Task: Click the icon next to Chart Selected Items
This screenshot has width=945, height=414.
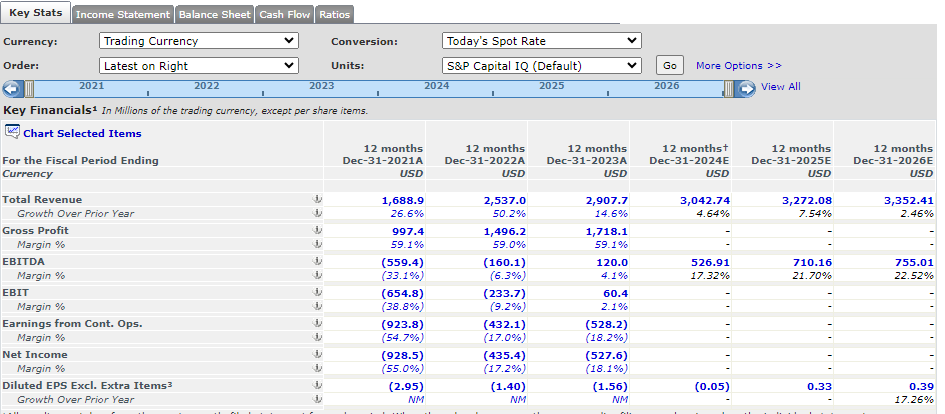Action: 12,132
